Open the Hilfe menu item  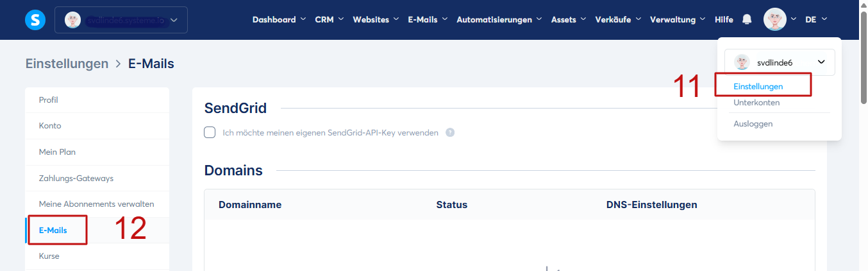tap(724, 20)
